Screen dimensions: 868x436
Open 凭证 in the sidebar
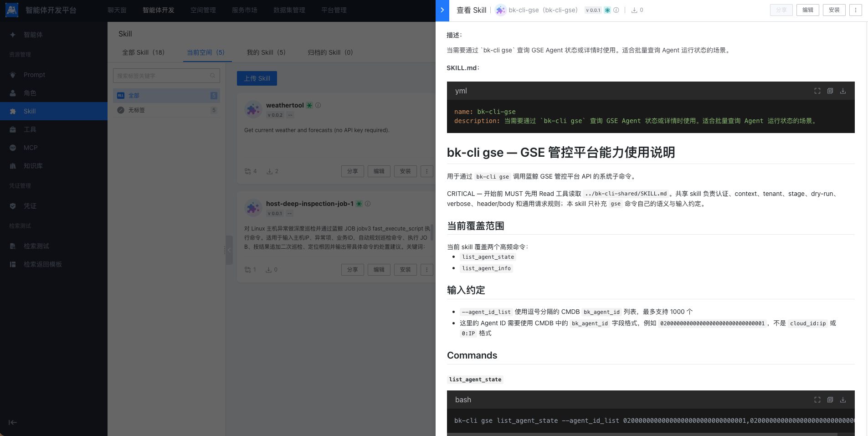click(x=54, y=206)
